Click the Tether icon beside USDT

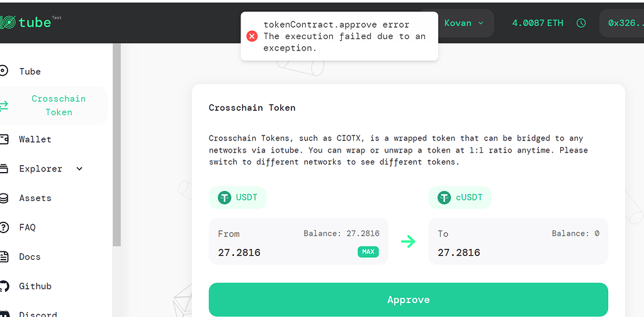224,198
